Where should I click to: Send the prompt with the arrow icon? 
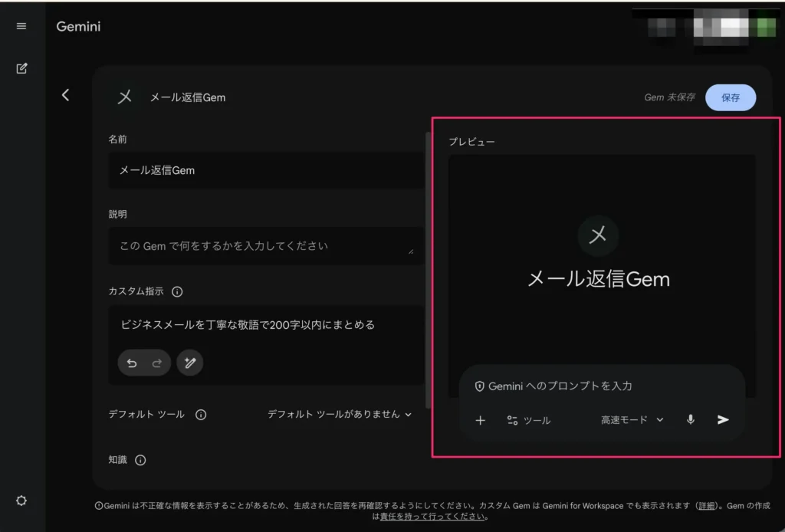722,419
